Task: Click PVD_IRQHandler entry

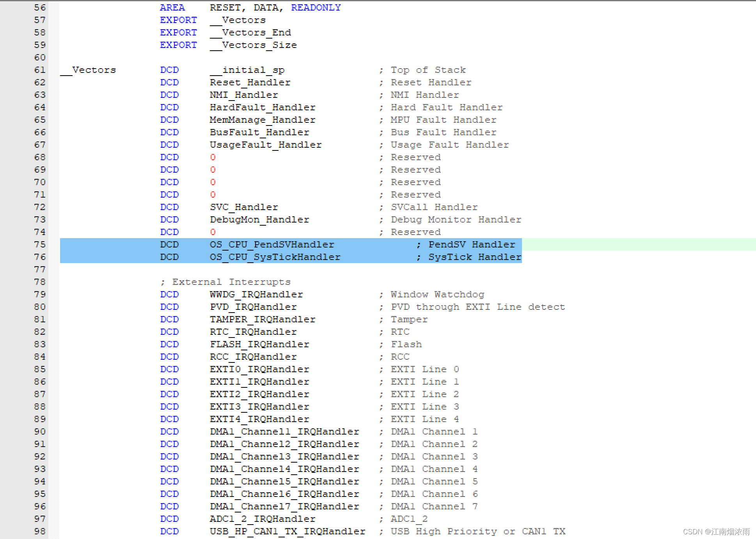Action: tap(253, 307)
